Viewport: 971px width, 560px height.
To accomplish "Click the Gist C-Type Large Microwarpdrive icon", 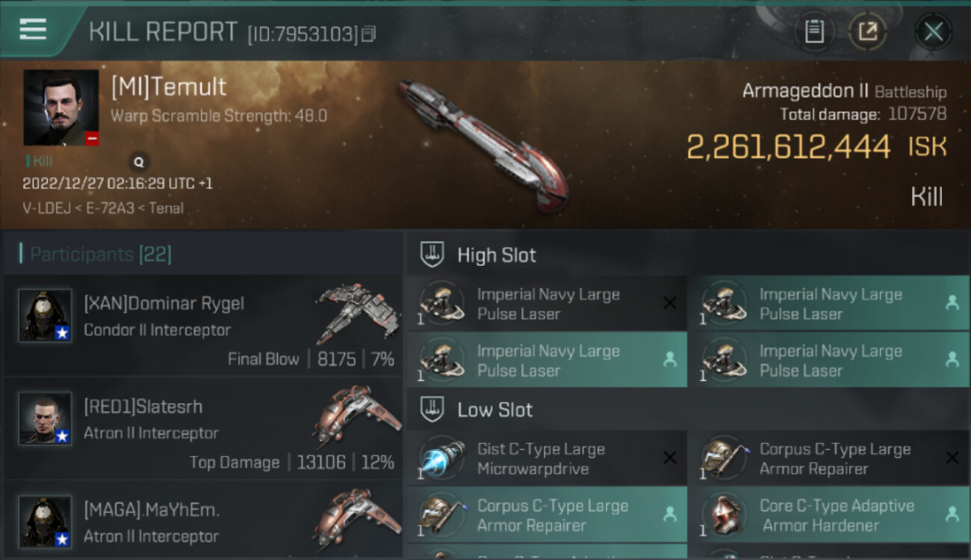I will (x=441, y=458).
